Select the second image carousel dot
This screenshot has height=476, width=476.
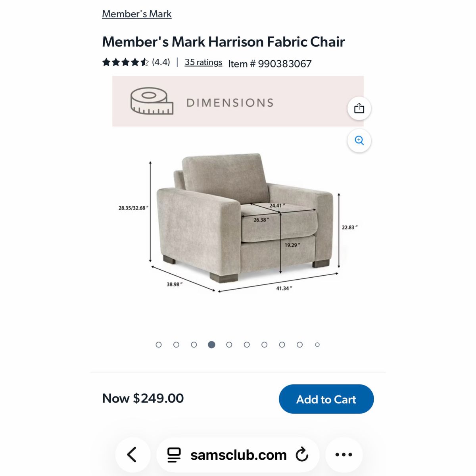176,345
